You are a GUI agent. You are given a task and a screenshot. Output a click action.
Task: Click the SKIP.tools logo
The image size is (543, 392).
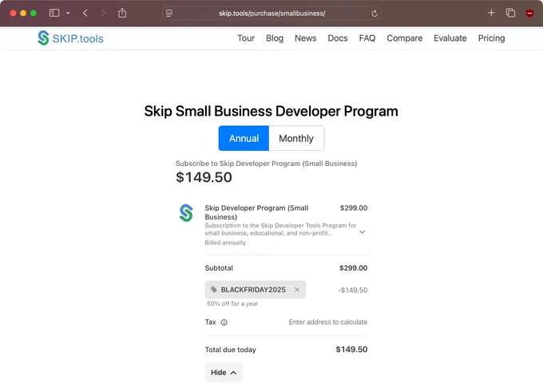pos(70,38)
